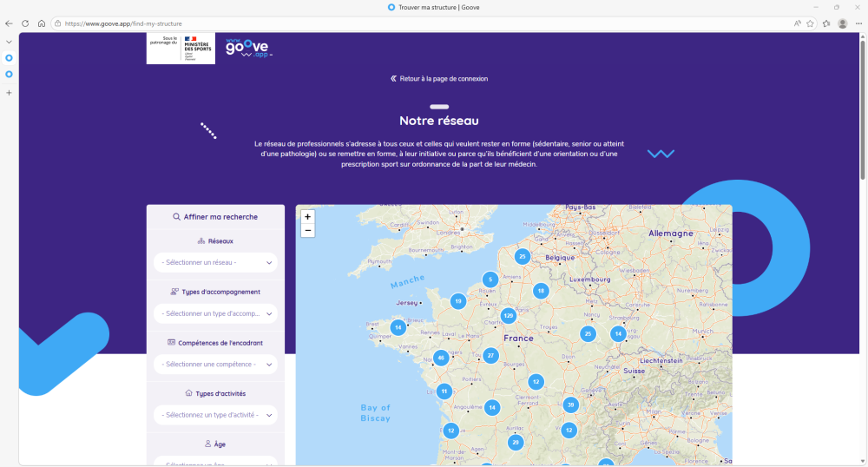868x467 pixels.
Task: Click the Ministère des Sports logo
Action: 181,49
